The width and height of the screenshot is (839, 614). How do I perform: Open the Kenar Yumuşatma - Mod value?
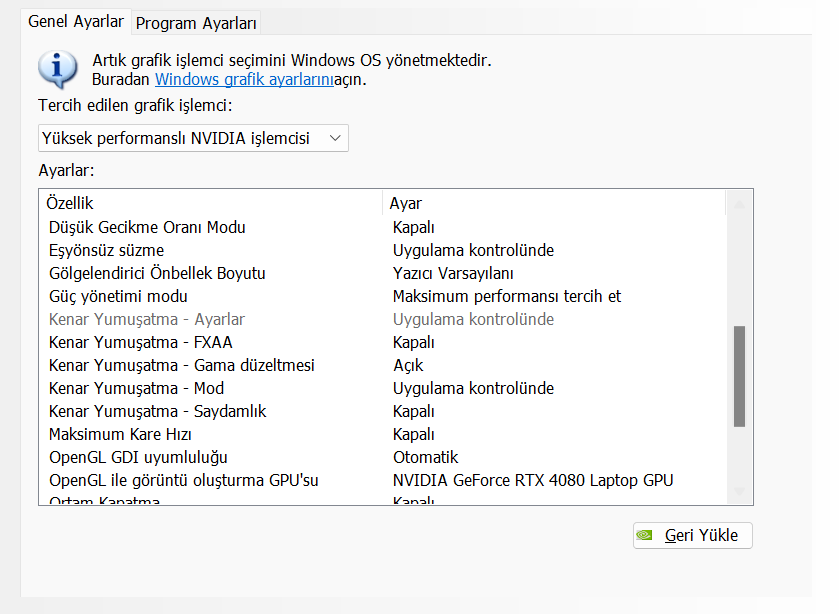473,388
